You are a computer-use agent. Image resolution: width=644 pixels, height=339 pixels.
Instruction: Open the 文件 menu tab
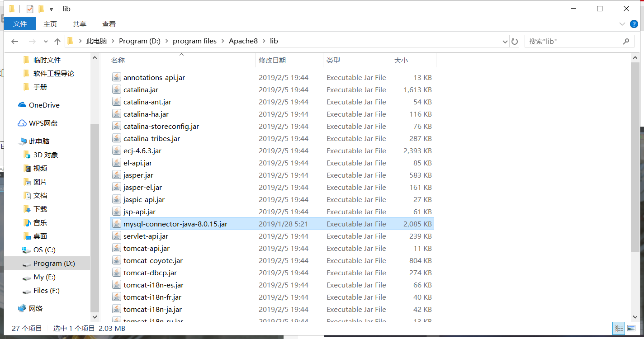20,24
